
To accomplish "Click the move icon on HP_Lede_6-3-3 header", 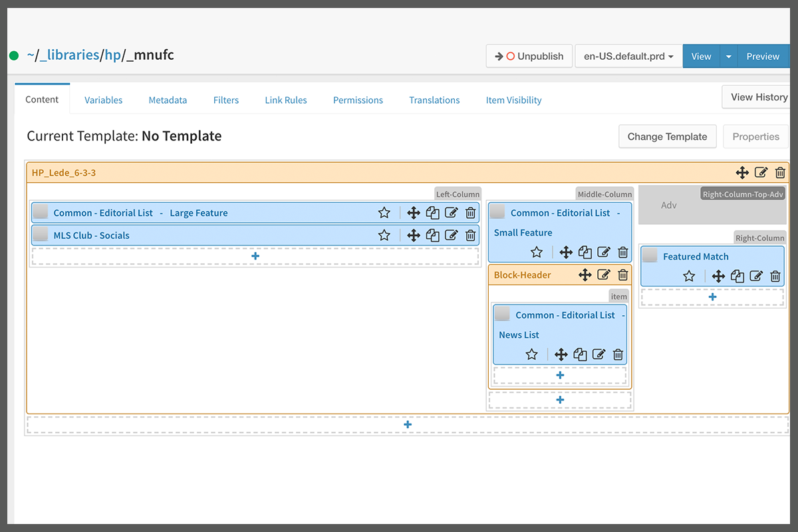I will tap(742, 173).
